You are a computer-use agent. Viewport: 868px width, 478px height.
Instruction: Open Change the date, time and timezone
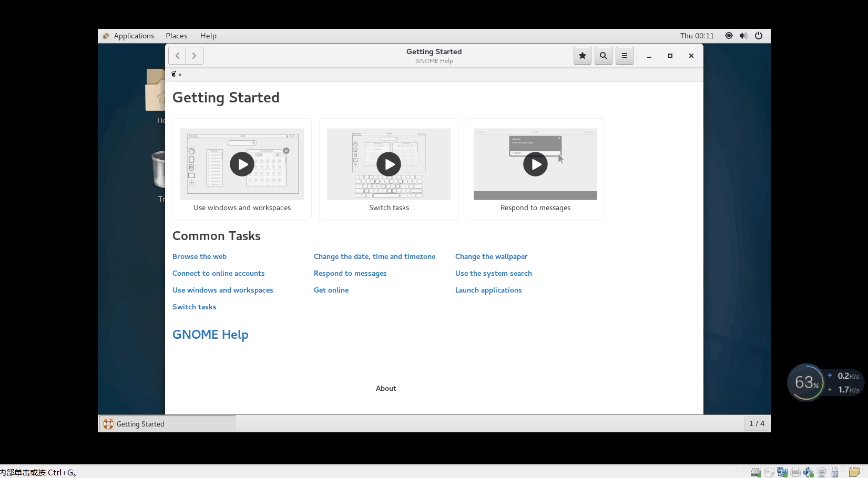click(374, 256)
